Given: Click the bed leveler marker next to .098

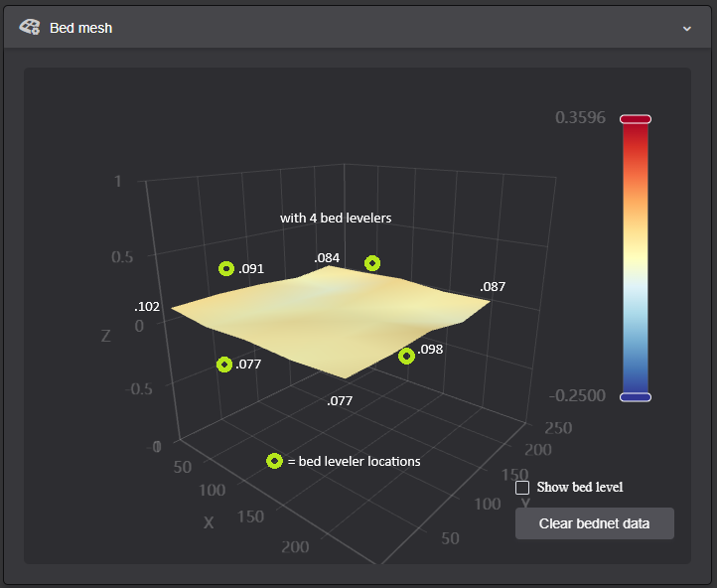Looking at the screenshot, I should coord(406,357).
